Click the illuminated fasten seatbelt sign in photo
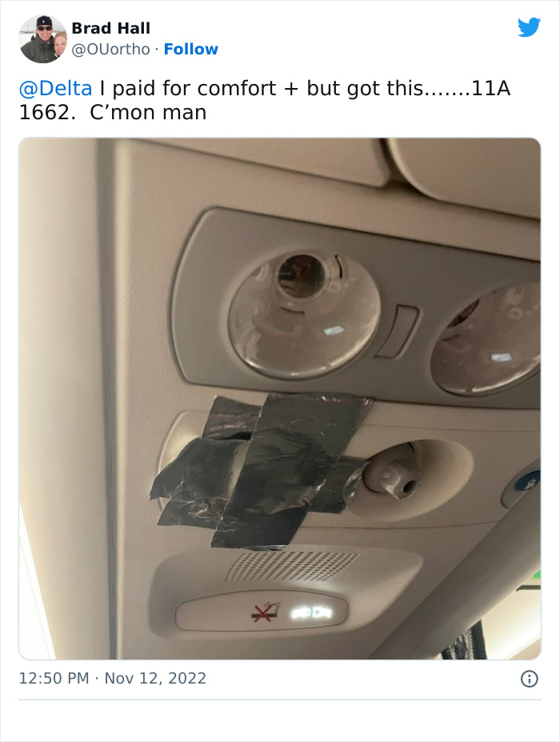The height and width of the screenshot is (742, 560). point(312,613)
